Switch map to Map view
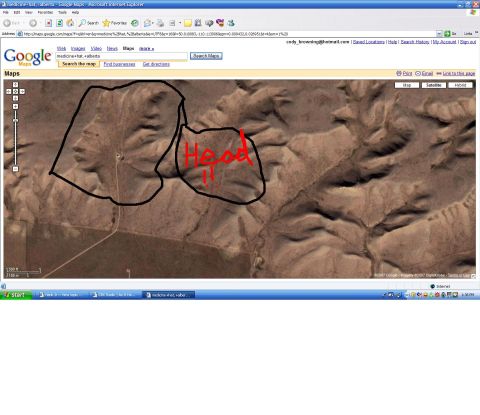 click(x=407, y=85)
